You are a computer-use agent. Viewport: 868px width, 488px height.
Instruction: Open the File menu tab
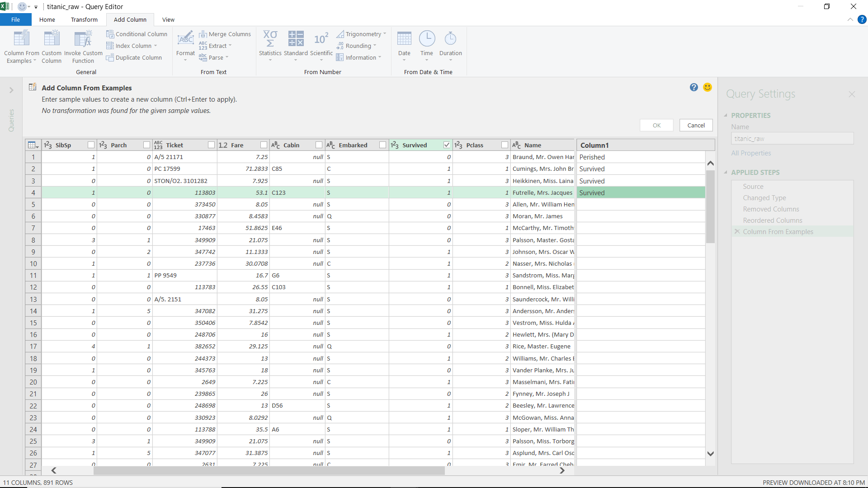pos(15,19)
